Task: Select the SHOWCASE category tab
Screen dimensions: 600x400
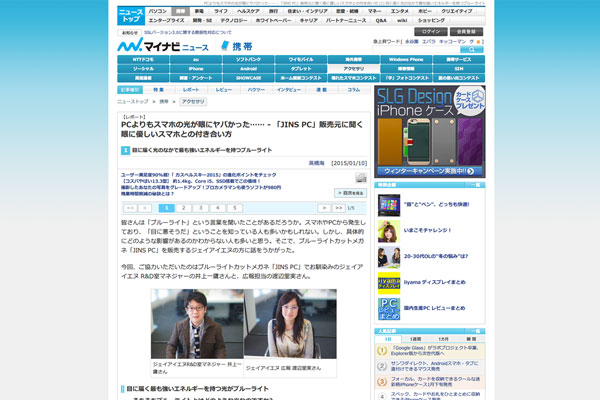Action: click(248, 78)
